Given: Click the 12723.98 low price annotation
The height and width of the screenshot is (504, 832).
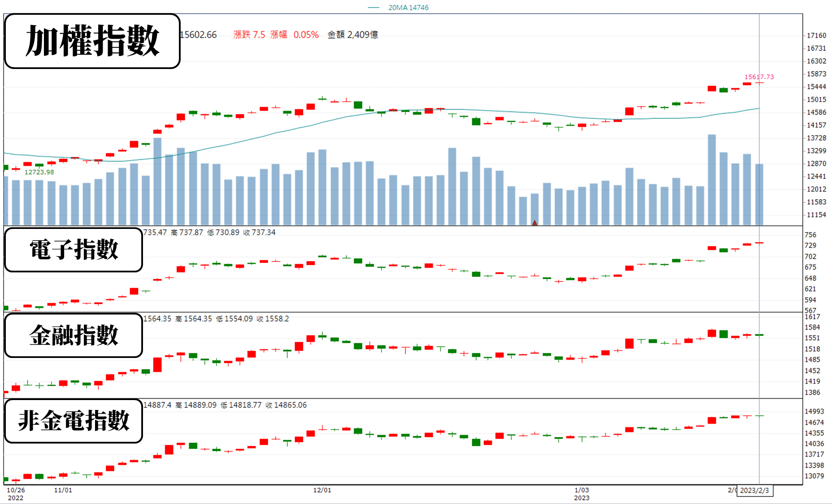Looking at the screenshot, I should point(39,172).
